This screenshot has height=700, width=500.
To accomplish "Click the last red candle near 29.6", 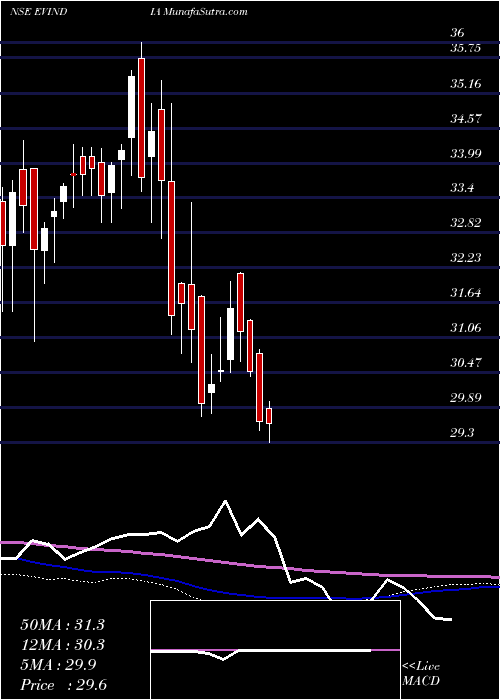I will (269, 416).
